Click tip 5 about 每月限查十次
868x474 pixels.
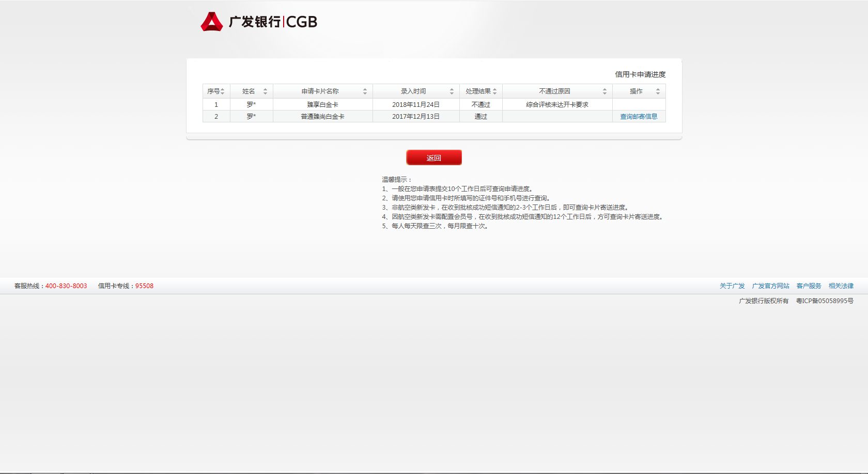(436, 226)
